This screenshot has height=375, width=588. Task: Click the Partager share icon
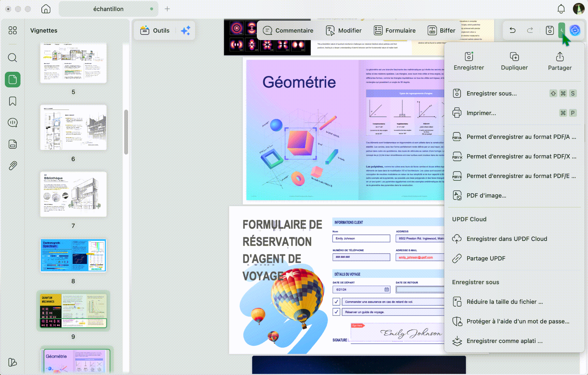(x=560, y=61)
